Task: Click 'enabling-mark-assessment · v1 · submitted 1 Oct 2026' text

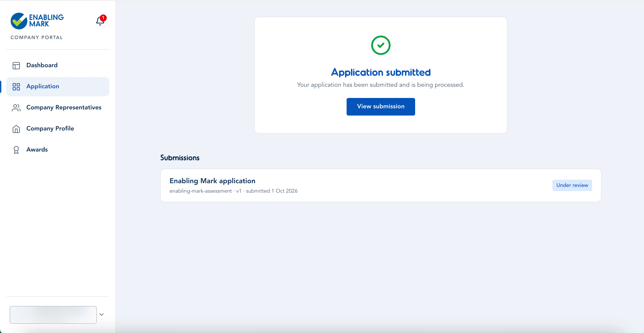Action: pyautogui.click(x=233, y=191)
